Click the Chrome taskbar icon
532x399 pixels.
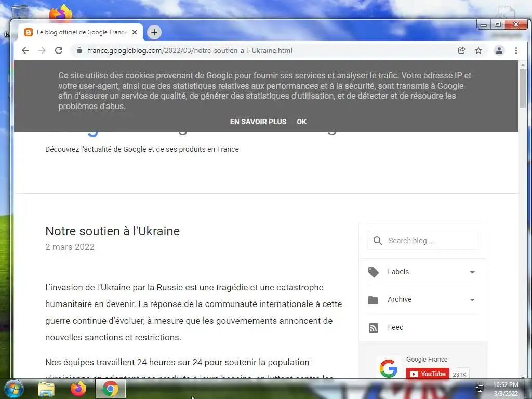click(111, 389)
